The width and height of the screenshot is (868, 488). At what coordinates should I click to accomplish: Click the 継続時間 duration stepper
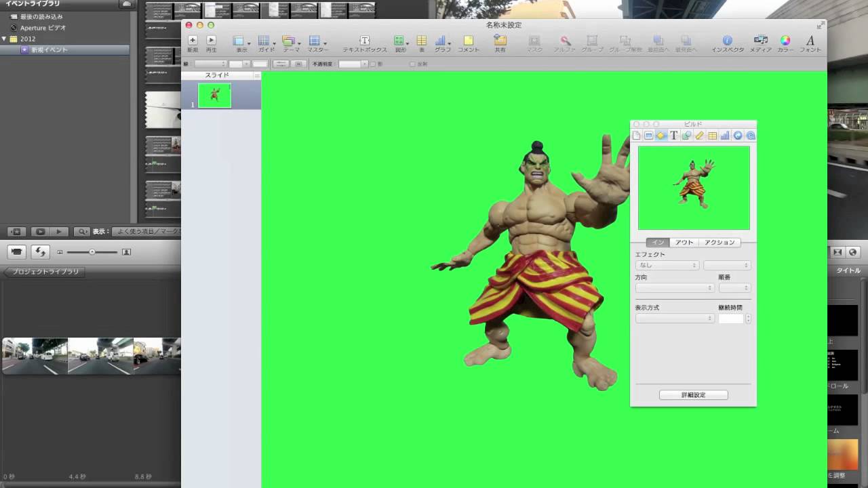(748, 318)
